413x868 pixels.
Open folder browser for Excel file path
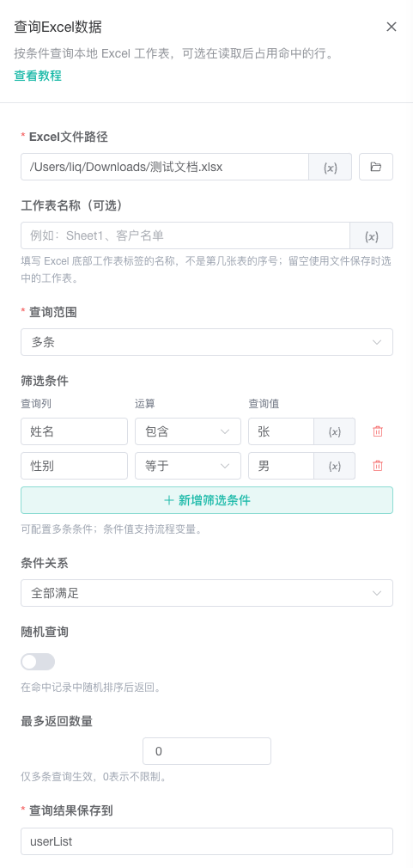tap(376, 167)
